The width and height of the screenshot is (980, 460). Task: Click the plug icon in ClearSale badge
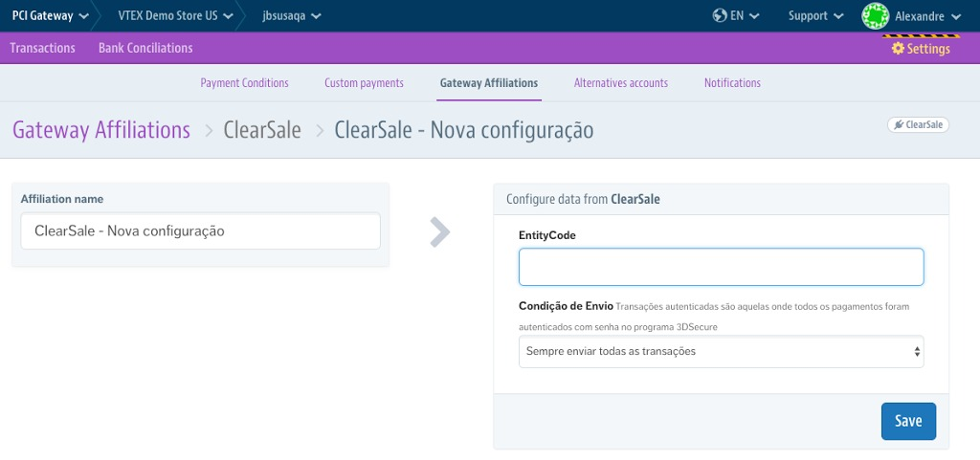point(899,125)
